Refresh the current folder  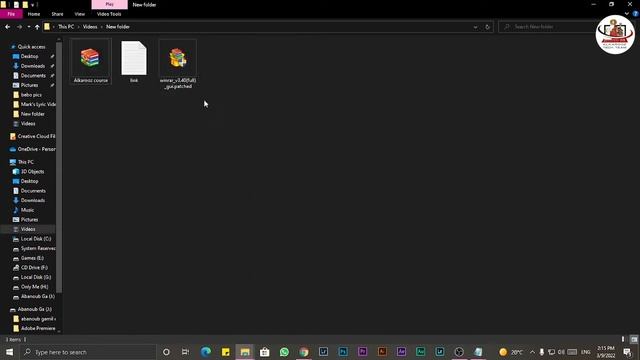pyautogui.click(x=487, y=27)
